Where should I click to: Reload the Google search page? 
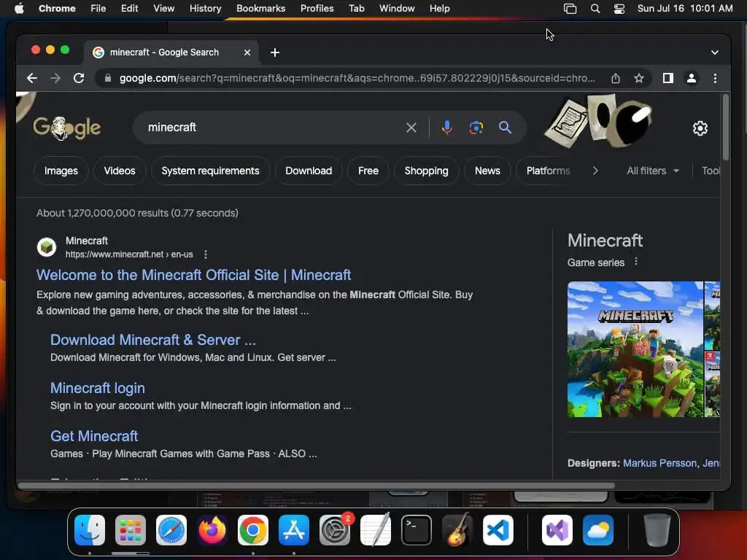79,78
